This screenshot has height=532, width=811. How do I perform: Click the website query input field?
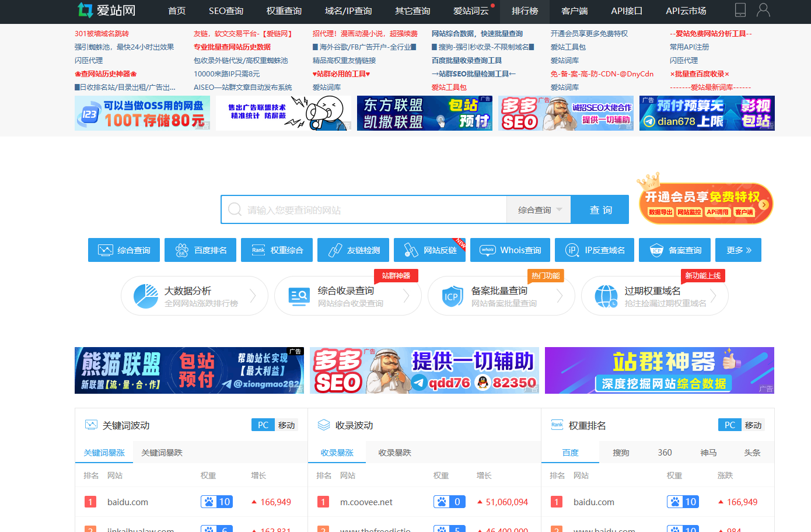pyautogui.click(x=363, y=209)
